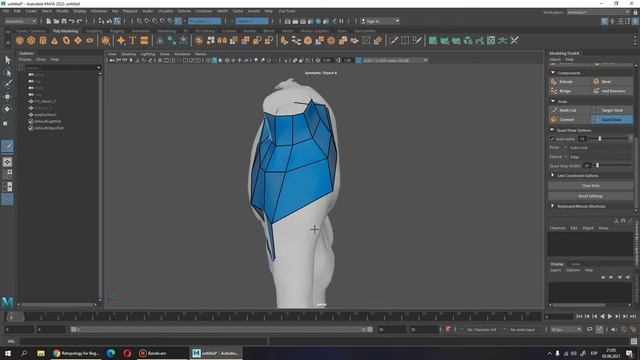This screenshot has height=360, width=640.
Task: Select polySurface1 in the Outliner
Action: (45, 115)
